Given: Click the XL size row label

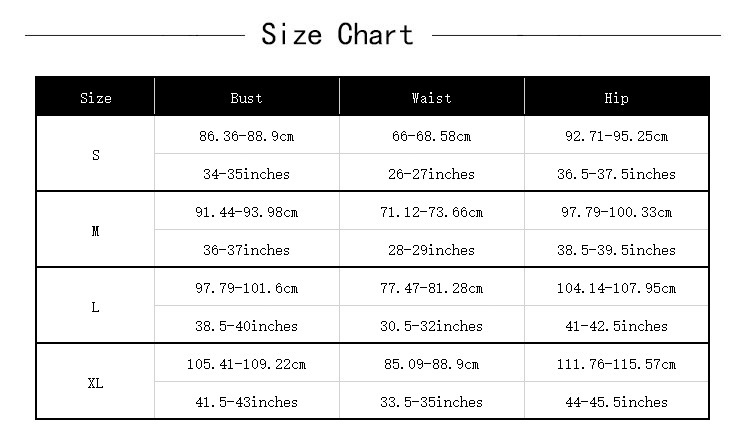Looking at the screenshot, I should [x=95, y=383].
